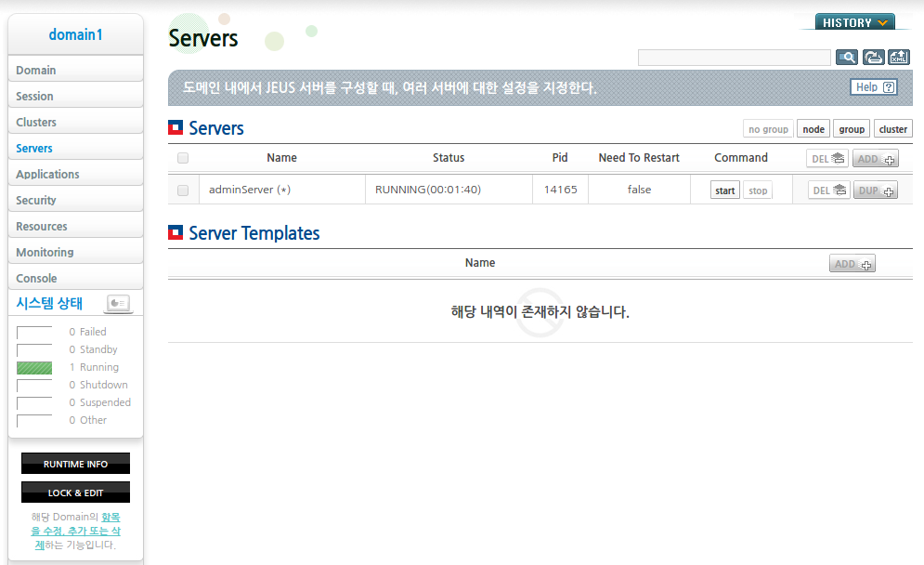Viewport: 924px width, 565px height.
Task: Click the adminServer row DEL button
Action: (829, 190)
